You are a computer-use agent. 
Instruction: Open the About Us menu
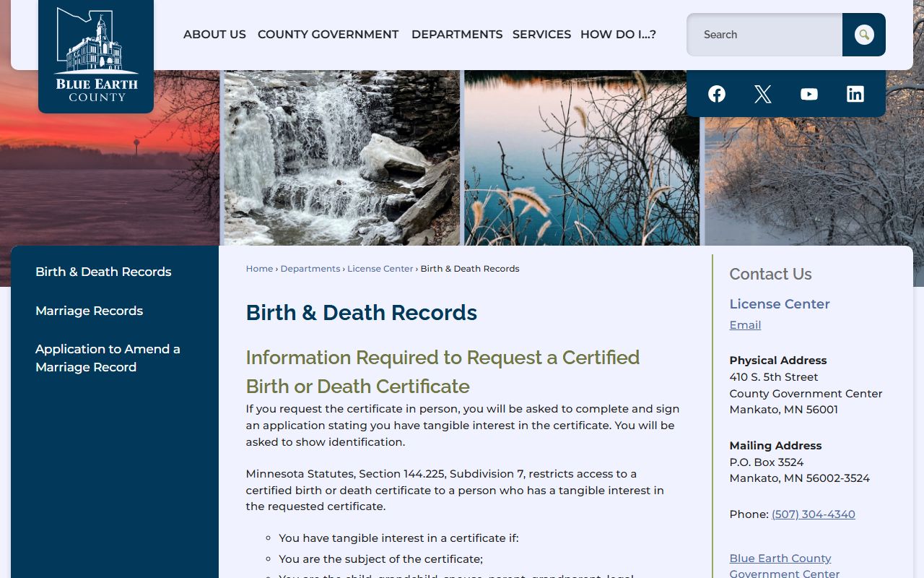coord(214,34)
